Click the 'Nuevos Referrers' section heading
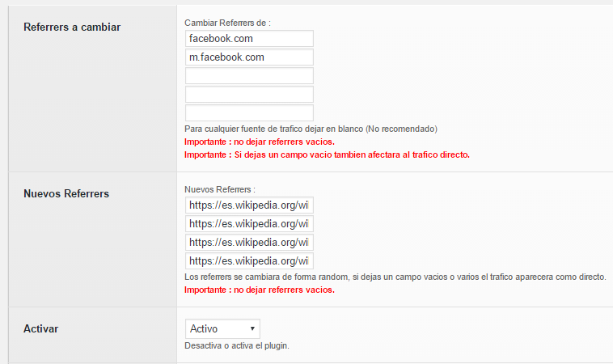The image size is (613, 364). coord(66,193)
